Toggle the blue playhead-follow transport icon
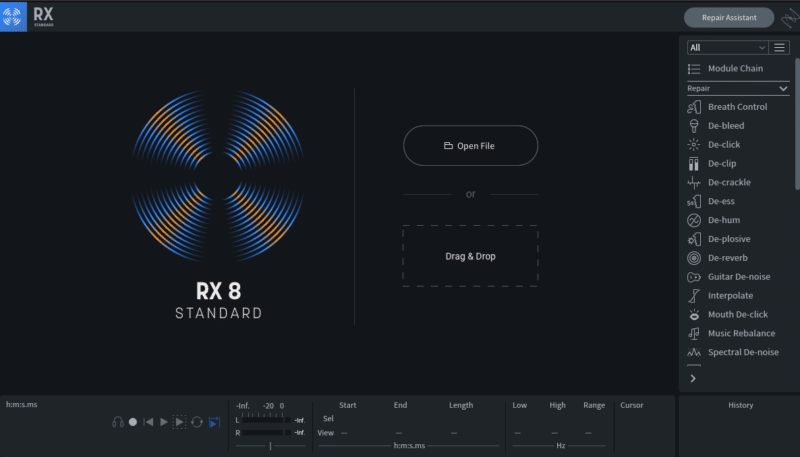 coord(214,422)
